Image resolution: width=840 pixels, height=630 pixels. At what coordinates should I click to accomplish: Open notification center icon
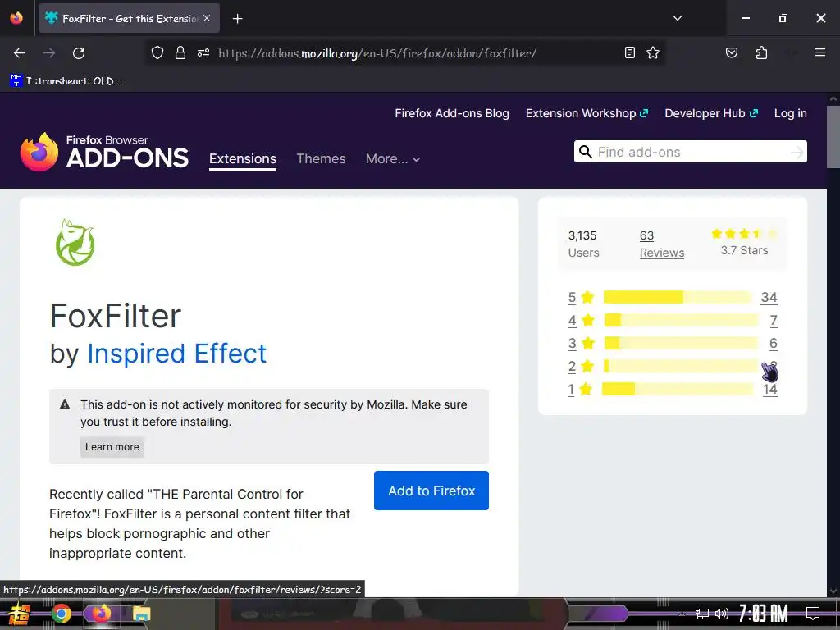[x=813, y=614]
